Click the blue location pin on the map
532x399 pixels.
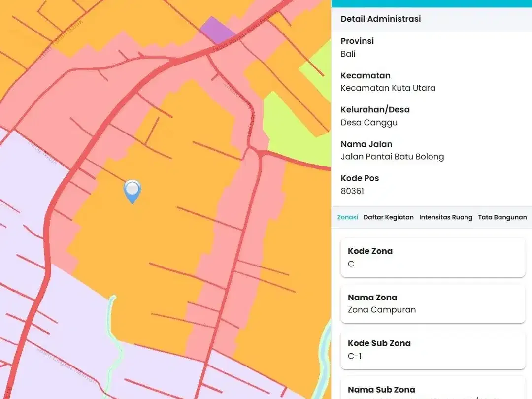click(132, 192)
